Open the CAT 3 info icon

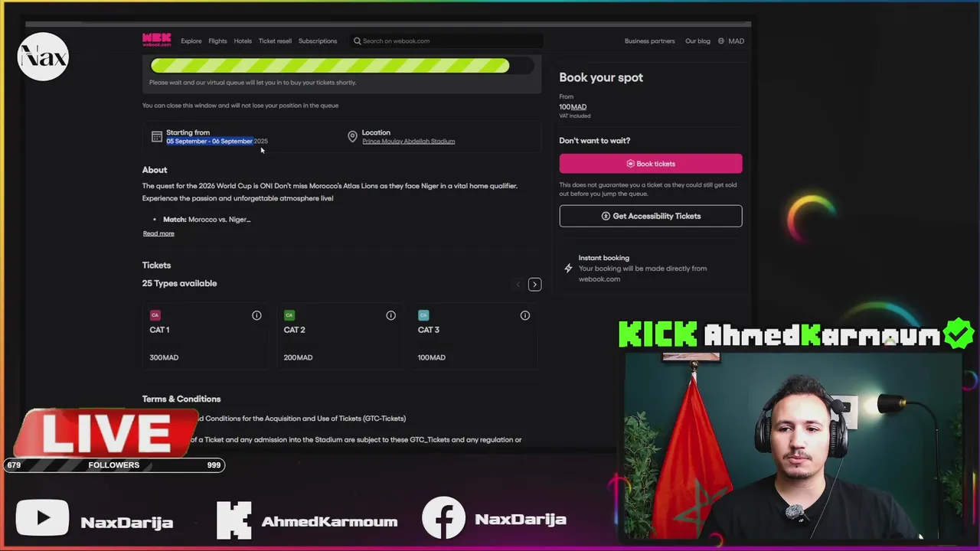point(525,315)
